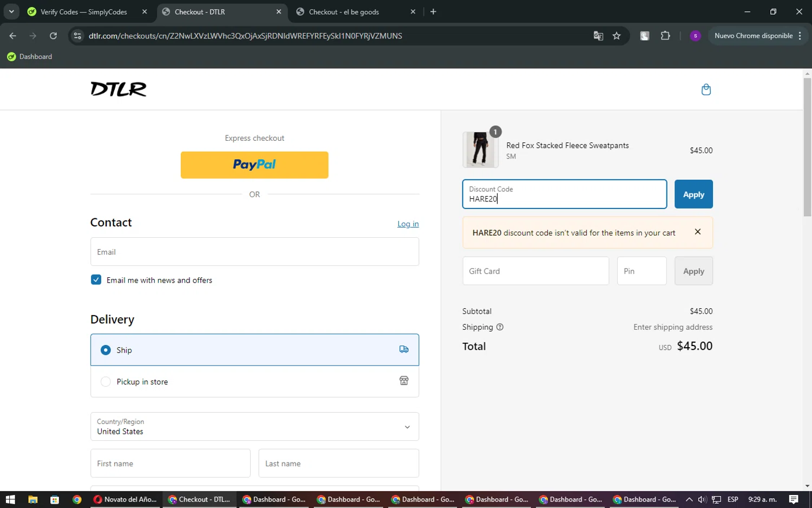Click the translate page icon in address bar
The image size is (812, 508).
(598, 36)
